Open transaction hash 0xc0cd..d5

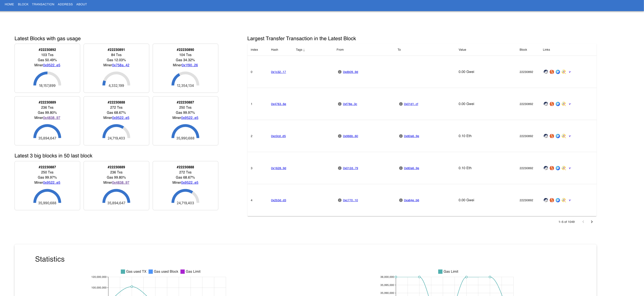pyautogui.click(x=278, y=136)
